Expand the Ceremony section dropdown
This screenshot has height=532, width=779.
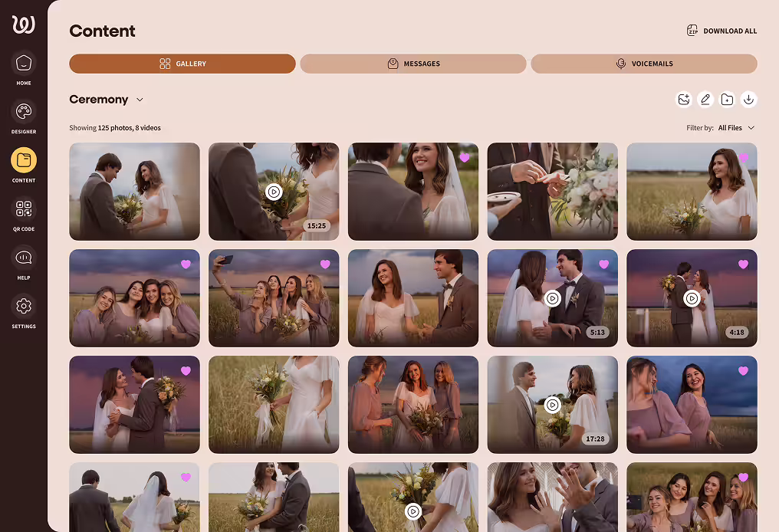click(140, 100)
